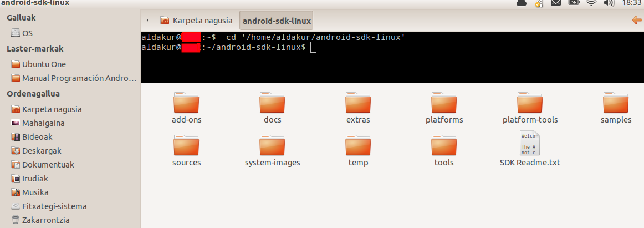Screen dimensions: 644x228
Task: Open the volume indicator in top panel
Action: [x=609, y=3]
